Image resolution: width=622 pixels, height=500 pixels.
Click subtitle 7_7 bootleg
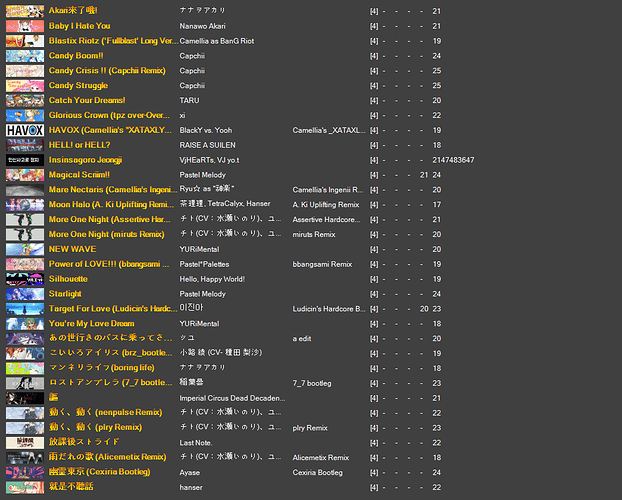312,383
